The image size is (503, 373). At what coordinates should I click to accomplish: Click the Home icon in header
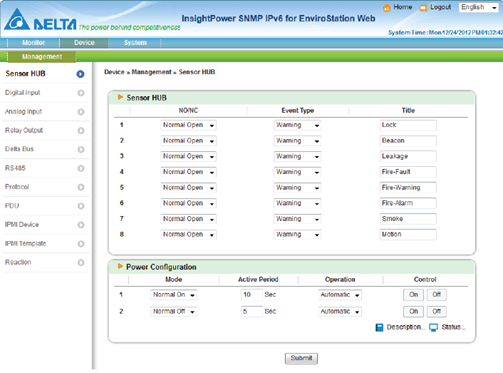tap(387, 7)
